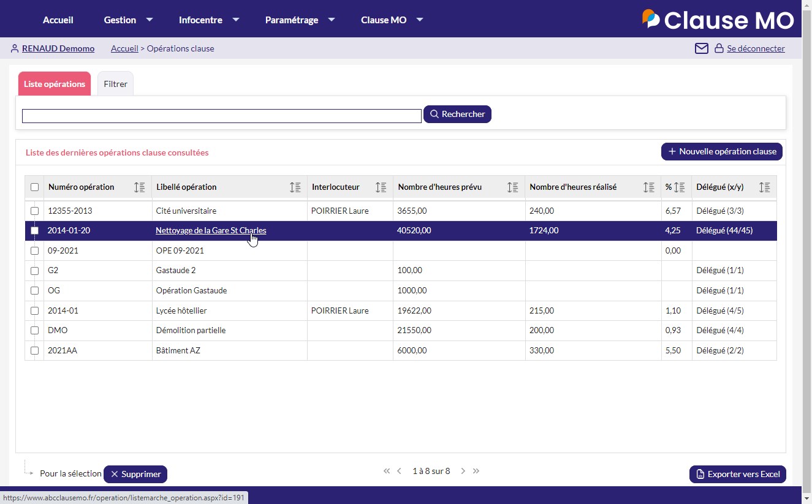812x504 pixels.
Task: Switch to the Liste opérations tab
Action: coord(55,84)
